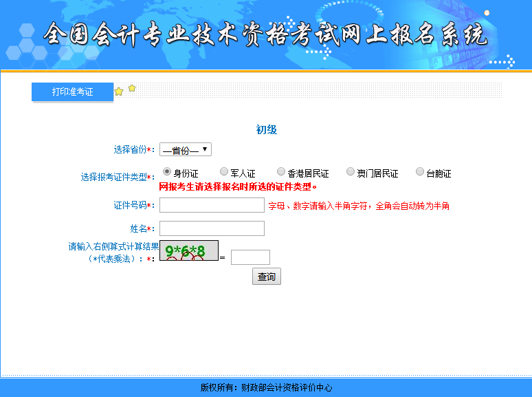The image size is (532, 397).
Task: Click the 9*6*8 captcha image
Action: [189, 250]
